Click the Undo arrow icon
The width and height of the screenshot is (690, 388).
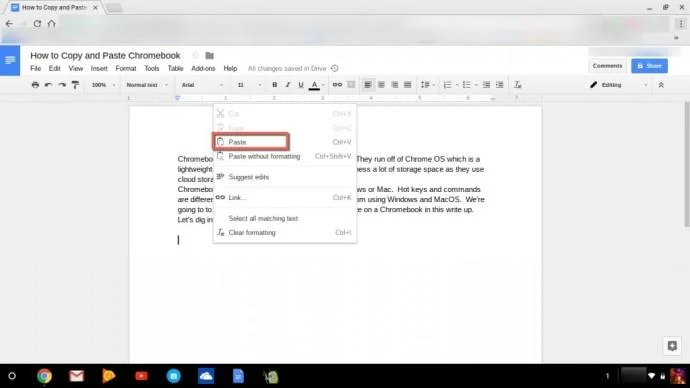click(x=48, y=85)
